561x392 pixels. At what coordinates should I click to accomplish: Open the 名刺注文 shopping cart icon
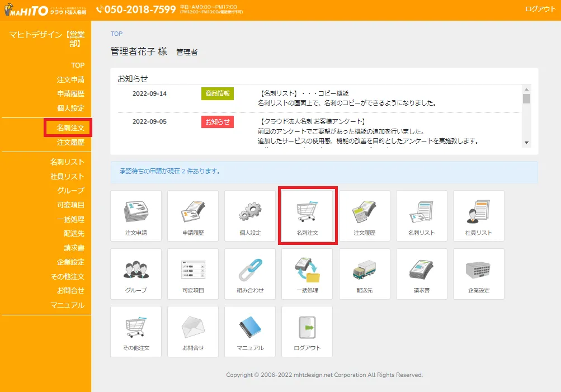point(307,216)
